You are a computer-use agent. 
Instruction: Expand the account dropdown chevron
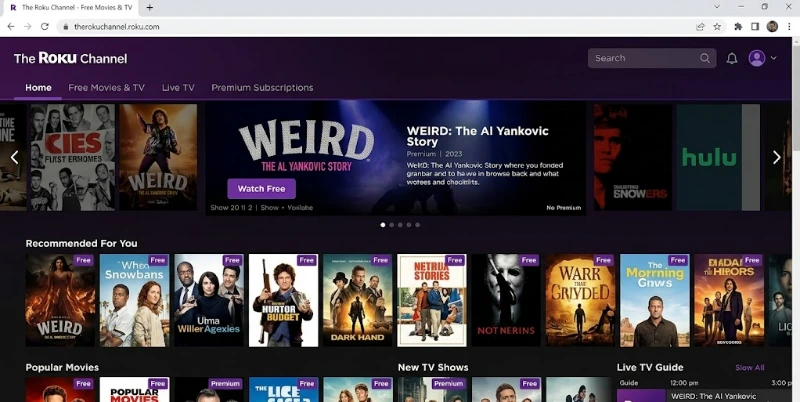pyautogui.click(x=773, y=58)
